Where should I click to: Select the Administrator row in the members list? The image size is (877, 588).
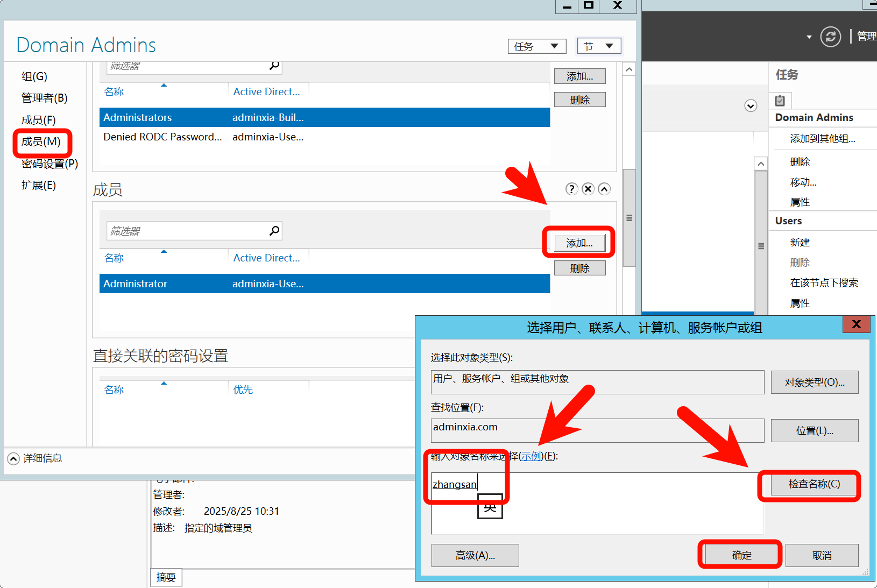tap(324, 284)
